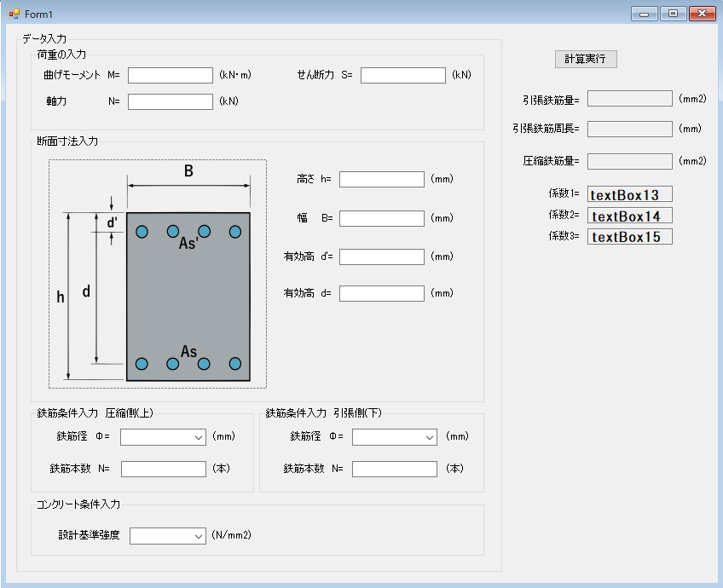Screen dimensions: 723x588
Task: Click the せん断力 label
Action: coord(315,75)
